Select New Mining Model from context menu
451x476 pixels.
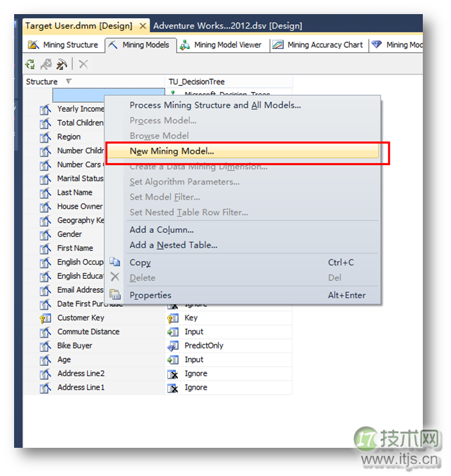[172, 152]
